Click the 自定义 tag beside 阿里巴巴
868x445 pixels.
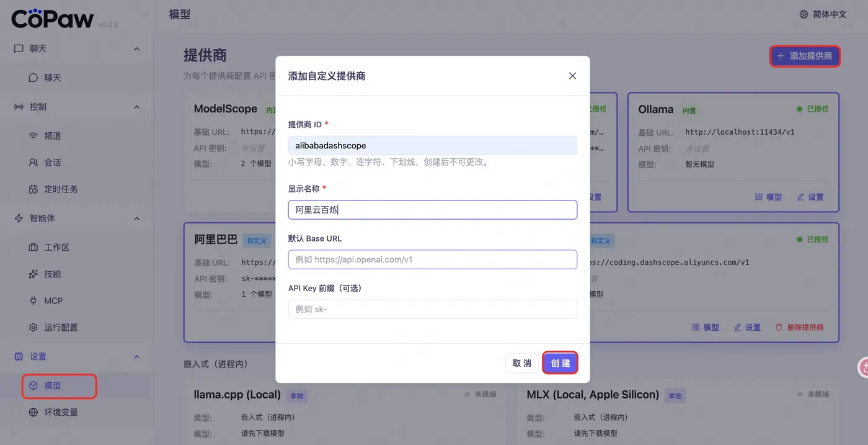[257, 241]
